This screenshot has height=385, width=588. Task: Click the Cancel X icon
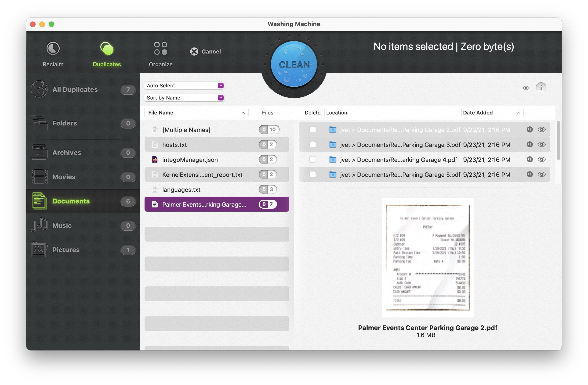tap(194, 51)
